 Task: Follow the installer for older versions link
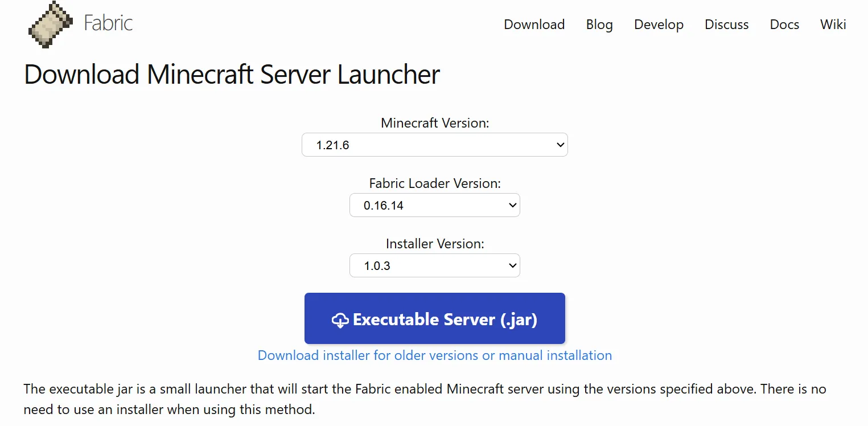pos(435,355)
